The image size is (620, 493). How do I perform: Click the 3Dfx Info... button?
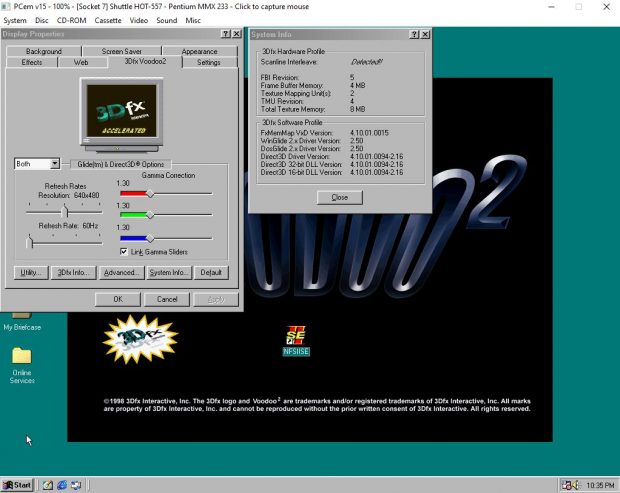pos(74,272)
